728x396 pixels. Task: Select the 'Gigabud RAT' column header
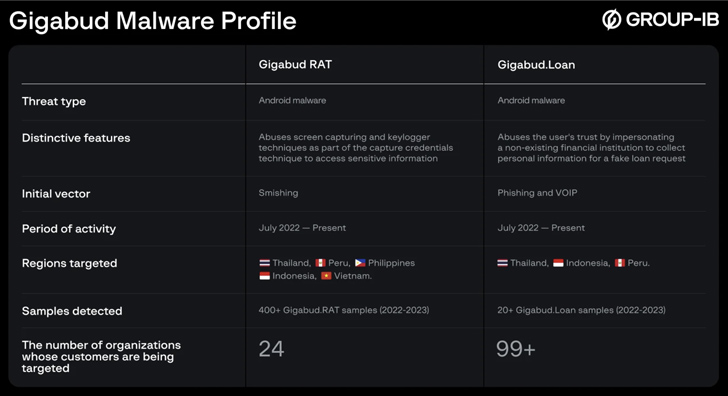click(295, 65)
